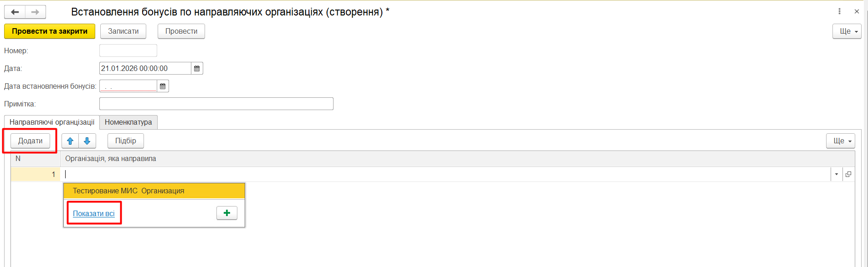The height and width of the screenshot is (267, 868).
Task: Click the forward navigation arrow
Action: (35, 12)
